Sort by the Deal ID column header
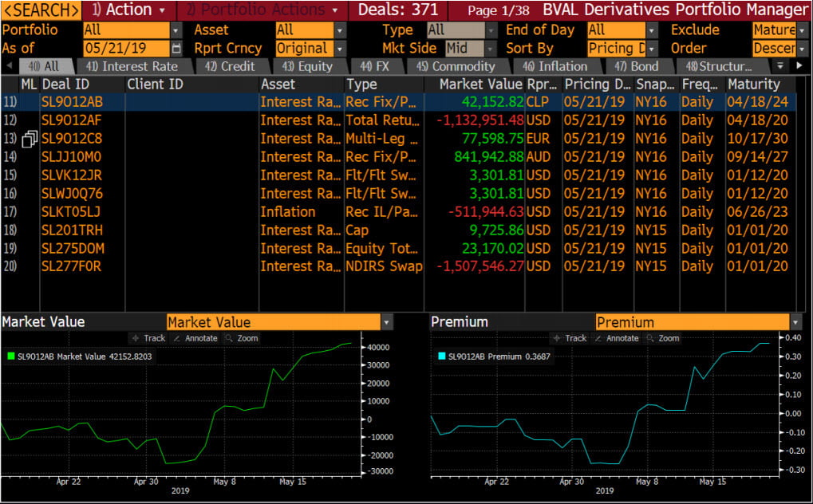The width and height of the screenshot is (813, 504). 66,84
